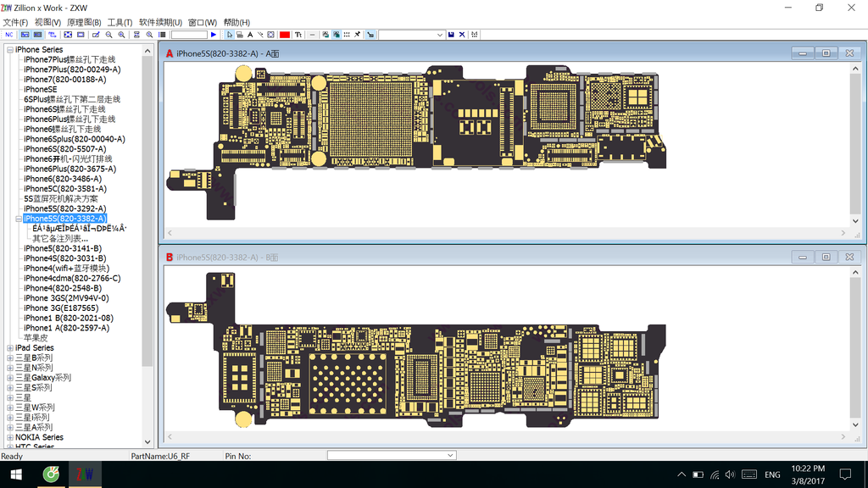The image size is (868, 488).
Task: Click the layers stack icon beside pointer
Action: tap(240, 34)
